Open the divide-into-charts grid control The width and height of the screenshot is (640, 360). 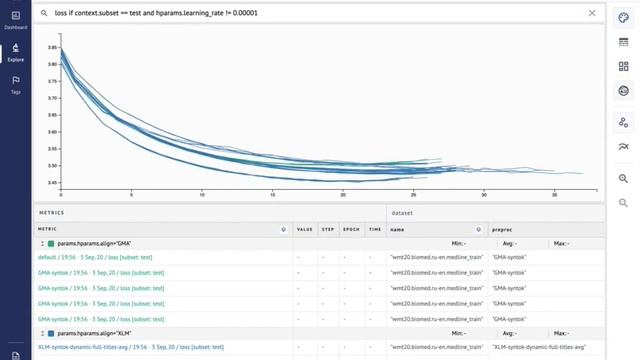(623, 67)
